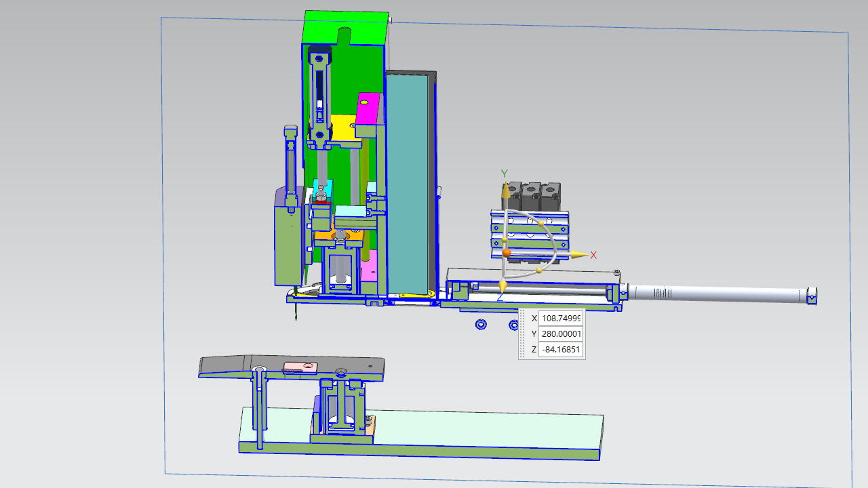Viewport: 868px width, 488px height.
Task: Click the Y coordinate field showing 280.00001
Action: [561, 334]
